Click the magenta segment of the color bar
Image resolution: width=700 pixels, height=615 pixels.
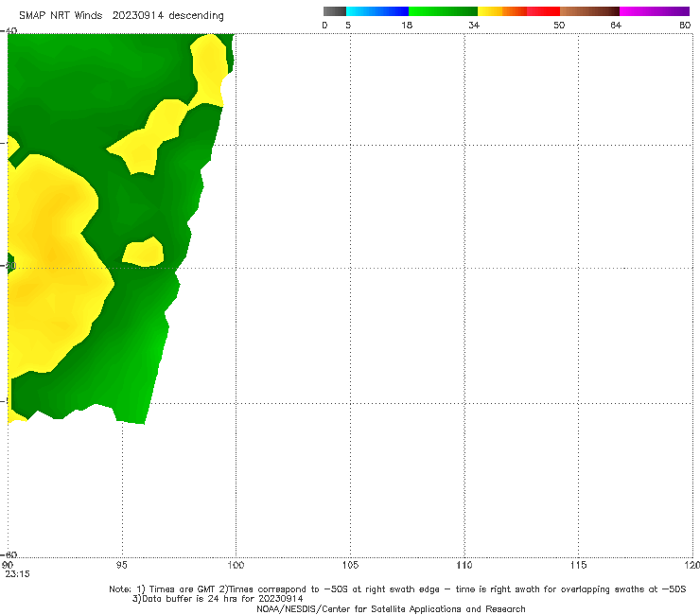coord(655,11)
